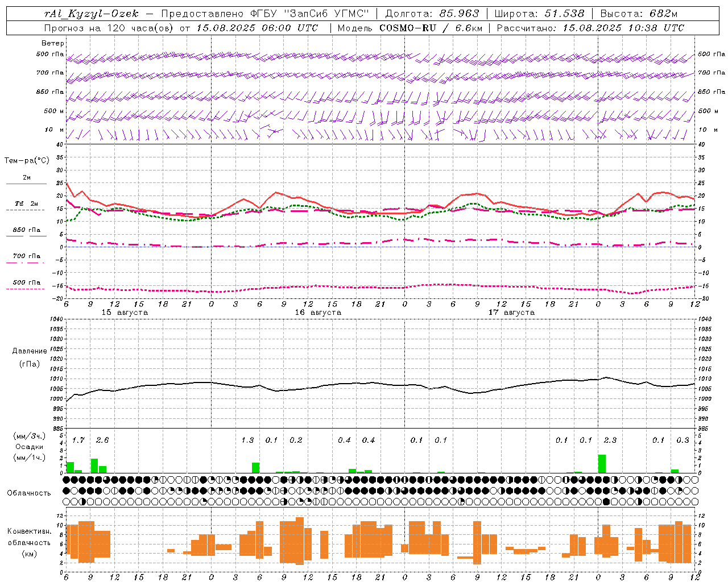Click the 'Конвективн.' convective cloud label
The height and width of the screenshot is (582, 728).
click(x=29, y=531)
